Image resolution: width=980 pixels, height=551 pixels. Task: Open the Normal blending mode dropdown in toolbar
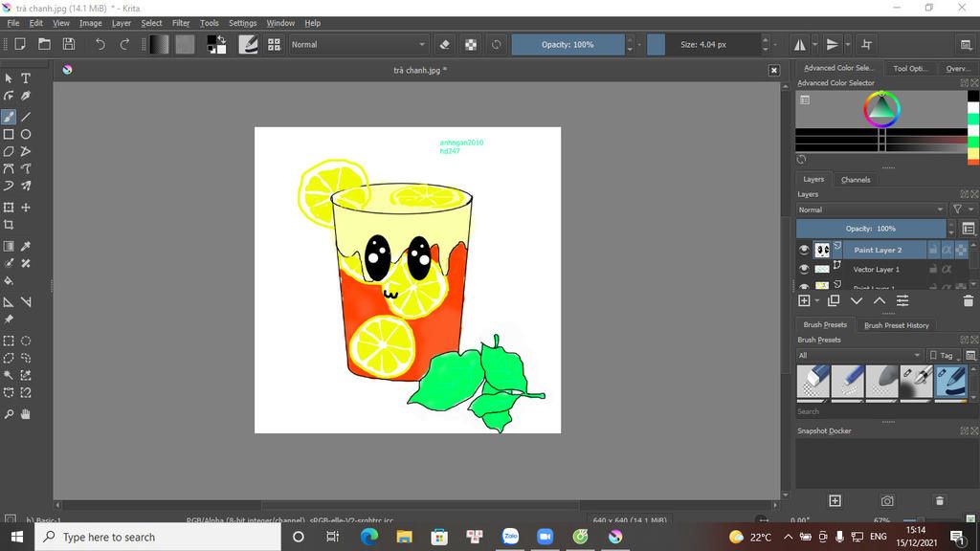tap(359, 44)
